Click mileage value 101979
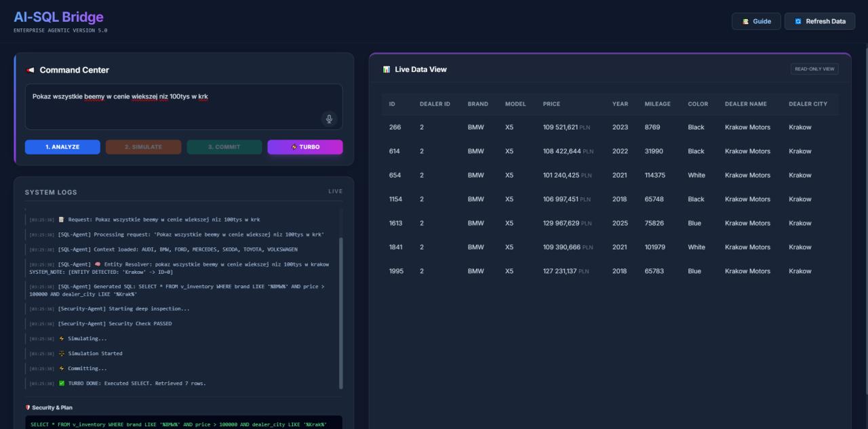Image resolution: width=868 pixels, height=429 pixels. [654, 247]
